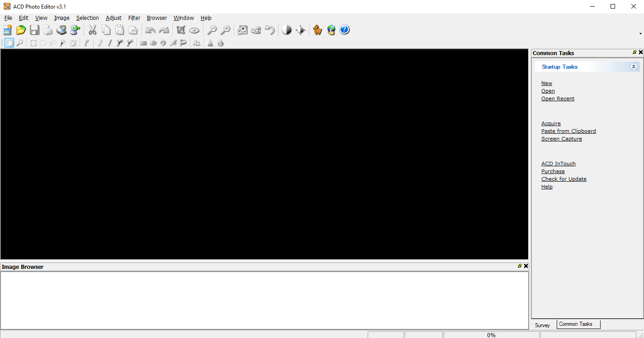Open the Help menu in menu bar
Image resolution: width=644 pixels, height=338 pixels.
point(206,18)
